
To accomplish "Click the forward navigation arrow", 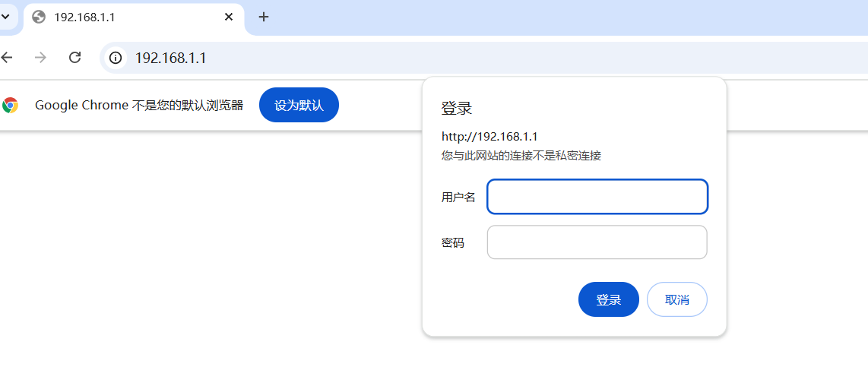I will point(40,57).
